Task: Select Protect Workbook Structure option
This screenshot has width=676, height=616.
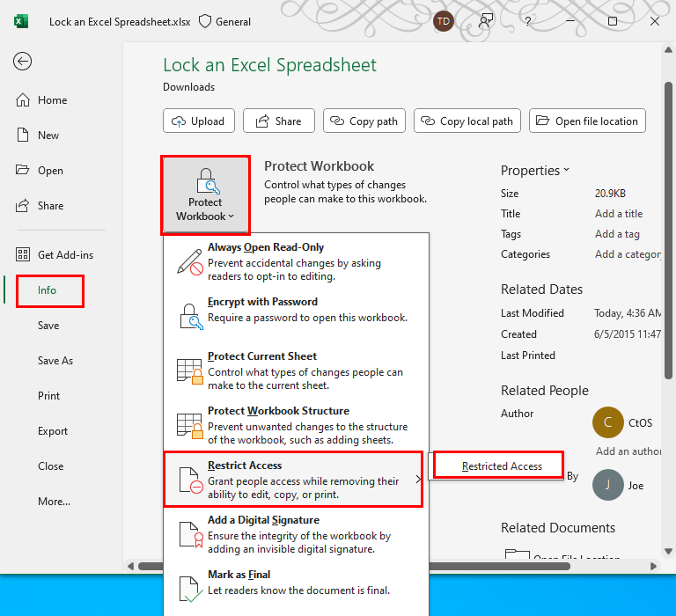Action: click(x=296, y=425)
